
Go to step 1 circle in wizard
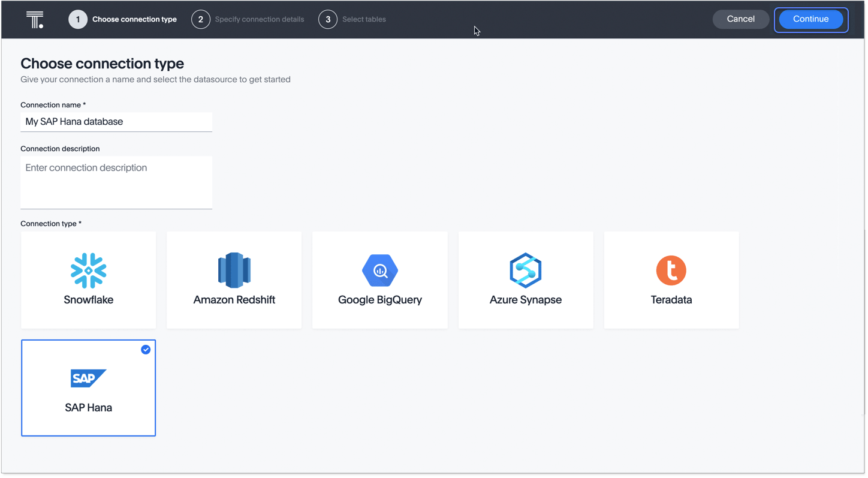[x=78, y=19]
